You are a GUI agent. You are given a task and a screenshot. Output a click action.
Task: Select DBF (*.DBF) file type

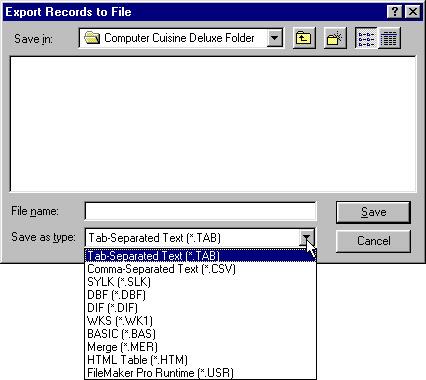[x=200, y=295]
